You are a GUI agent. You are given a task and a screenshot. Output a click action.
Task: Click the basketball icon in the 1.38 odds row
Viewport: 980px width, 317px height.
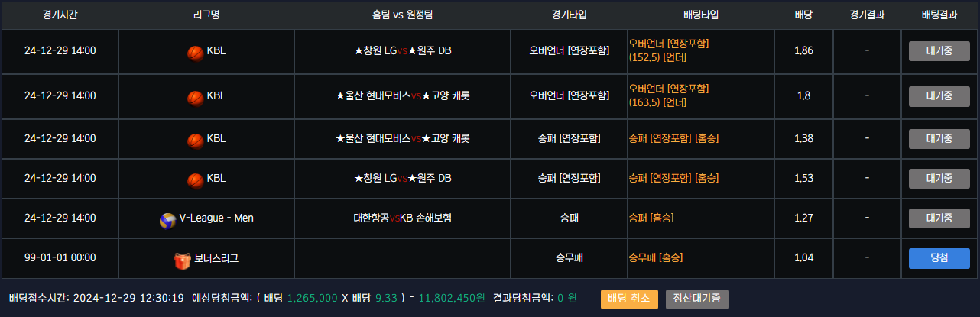tap(195, 140)
